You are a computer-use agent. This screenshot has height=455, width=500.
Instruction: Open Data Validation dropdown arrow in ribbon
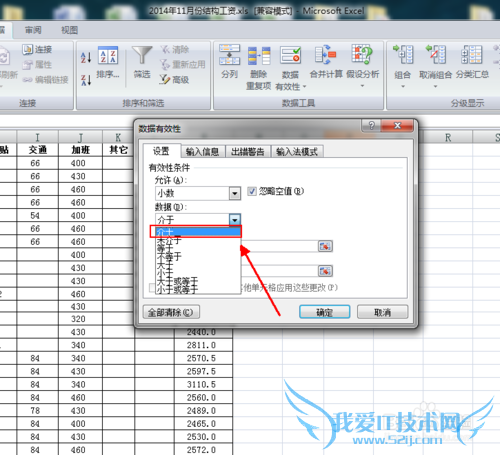[304, 87]
